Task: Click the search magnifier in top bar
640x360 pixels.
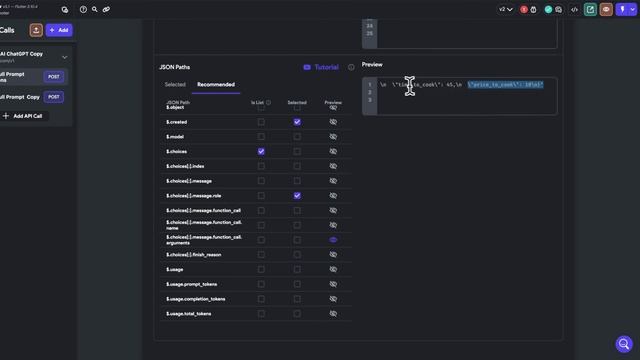Action: coord(95,9)
